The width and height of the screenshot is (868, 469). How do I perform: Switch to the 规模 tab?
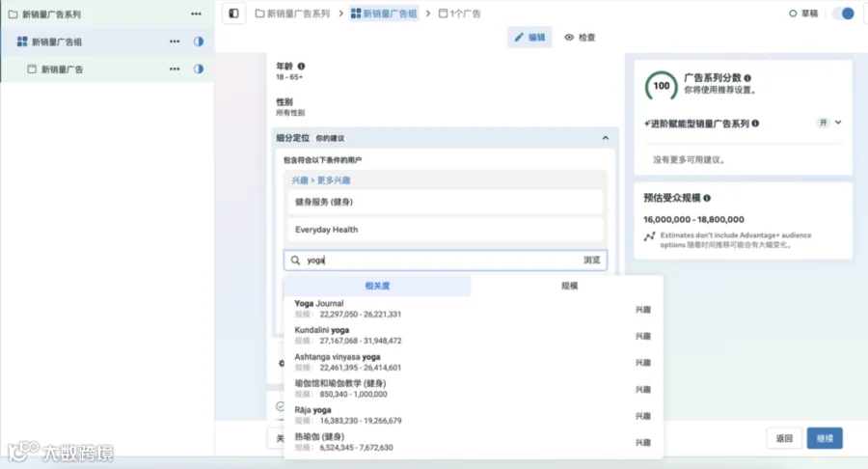(x=569, y=286)
